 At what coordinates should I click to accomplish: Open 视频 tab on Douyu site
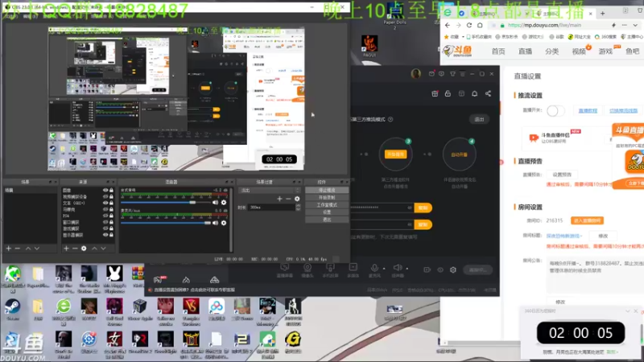tap(579, 51)
